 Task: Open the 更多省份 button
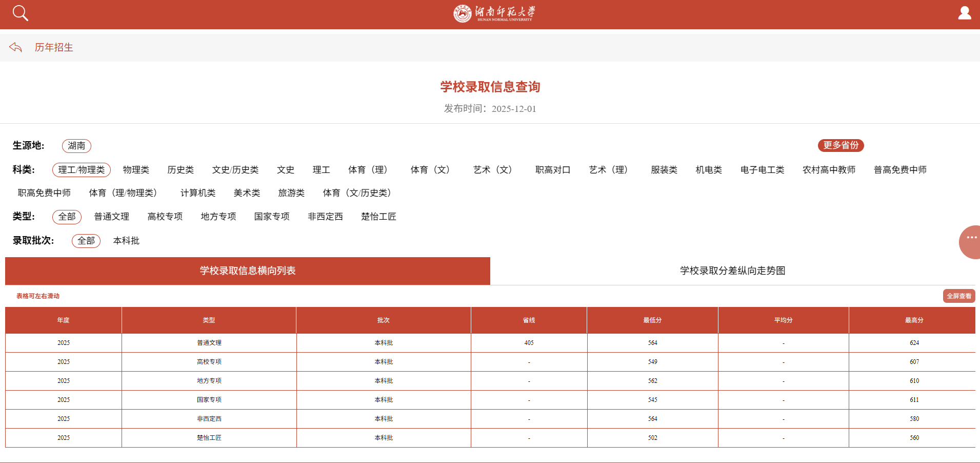point(841,145)
